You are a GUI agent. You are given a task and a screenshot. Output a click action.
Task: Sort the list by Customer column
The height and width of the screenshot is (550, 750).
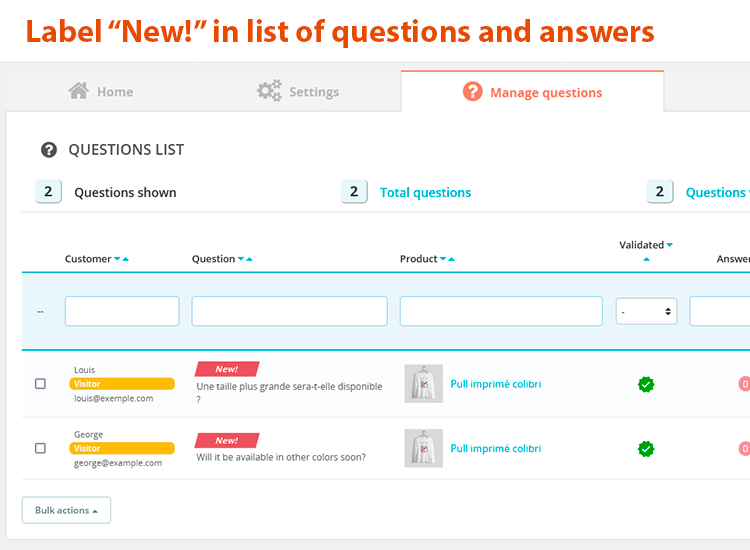[88, 259]
